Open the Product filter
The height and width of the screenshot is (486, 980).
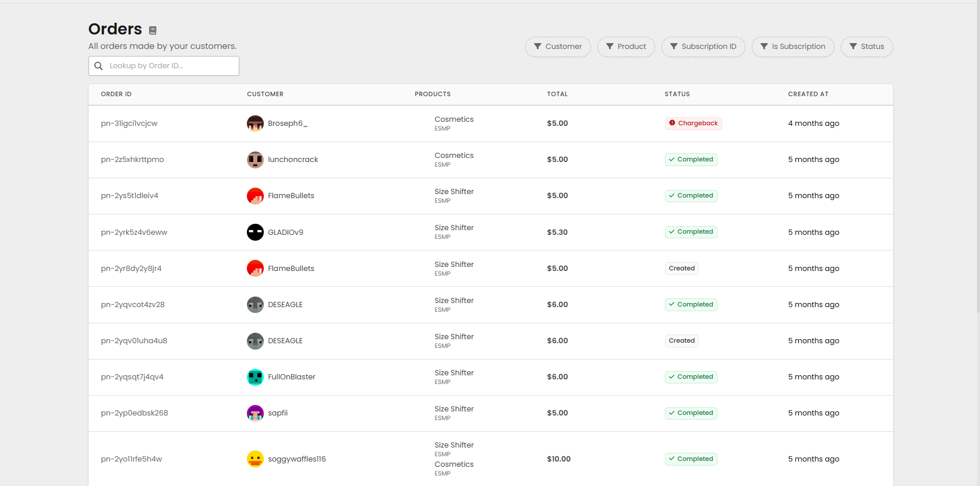(626, 47)
